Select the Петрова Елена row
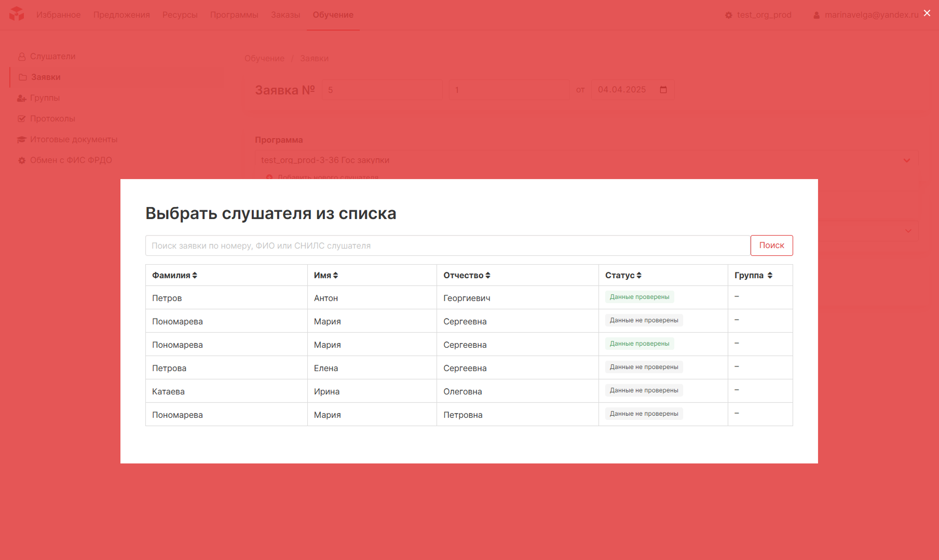Screen dimensions: 939x560 tap(469, 368)
